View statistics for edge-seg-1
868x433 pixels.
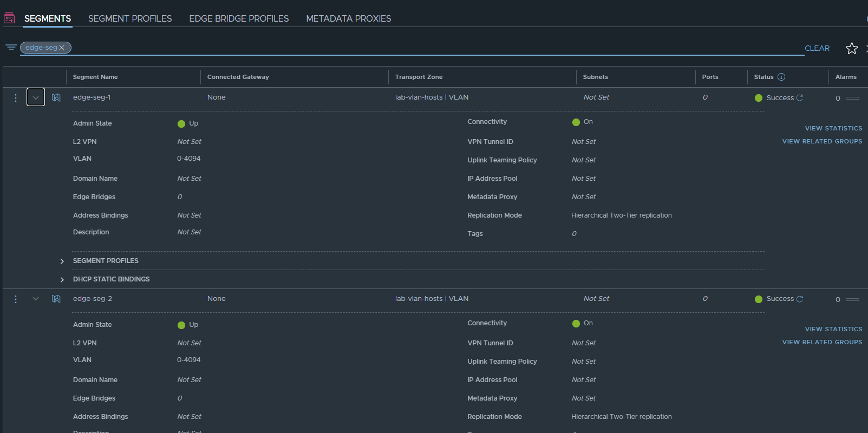click(833, 128)
